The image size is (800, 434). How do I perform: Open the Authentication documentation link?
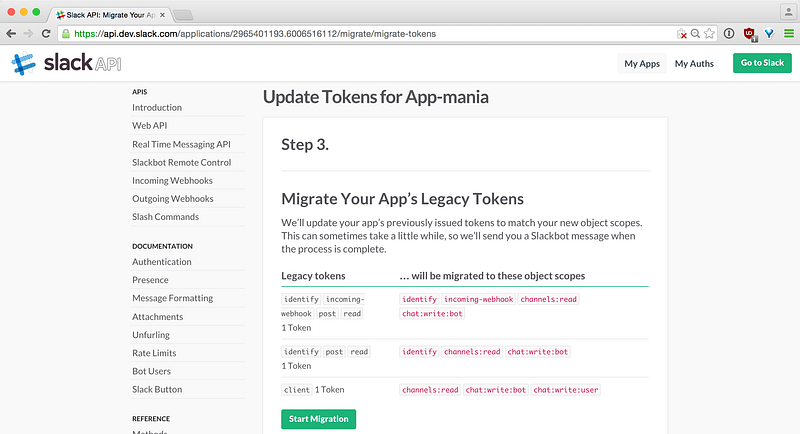coord(162,262)
